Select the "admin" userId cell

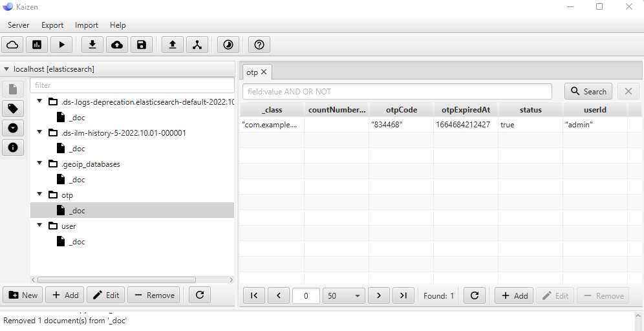click(x=595, y=124)
